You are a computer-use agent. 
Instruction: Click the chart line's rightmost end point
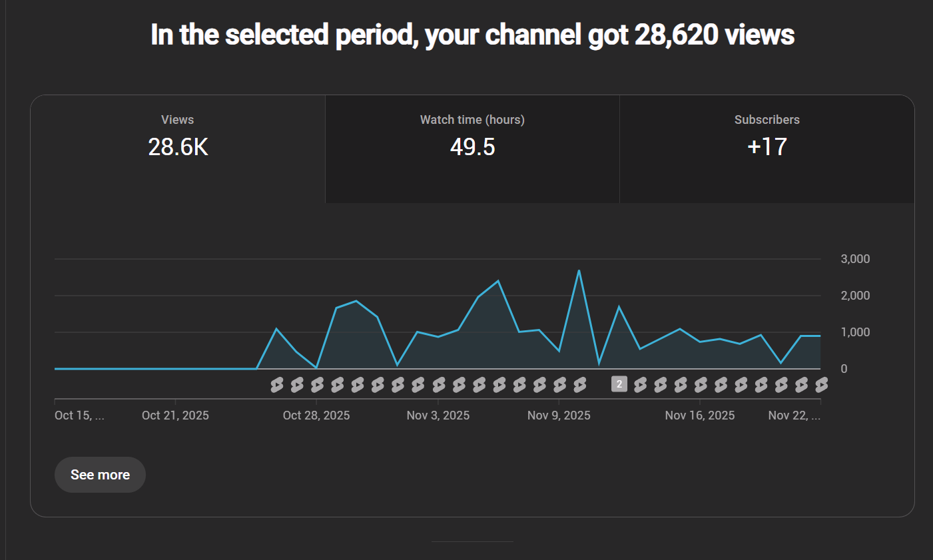(820, 336)
